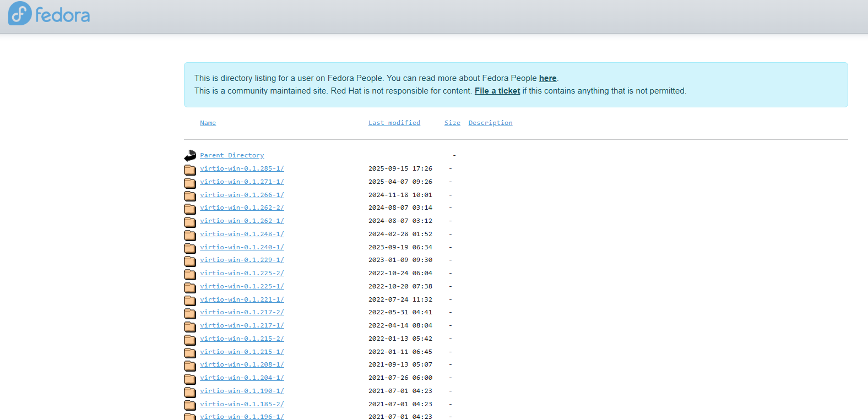Select the timestamp '2021-09-13 05:07'
This screenshot has height=420, width=868.
pos(400,364)
